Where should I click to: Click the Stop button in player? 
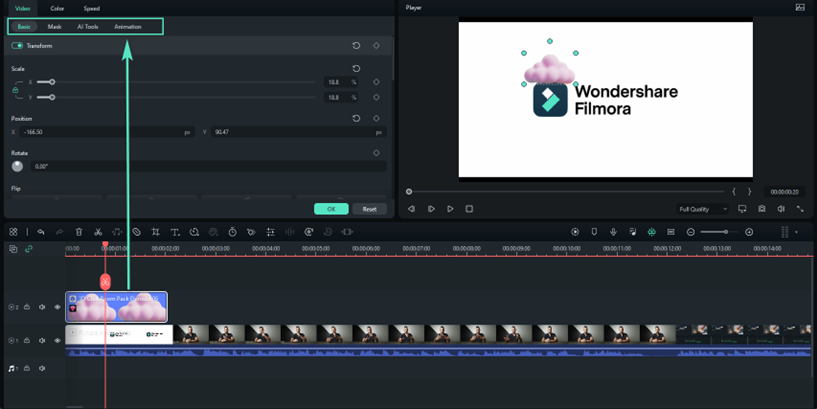point(469,209)
